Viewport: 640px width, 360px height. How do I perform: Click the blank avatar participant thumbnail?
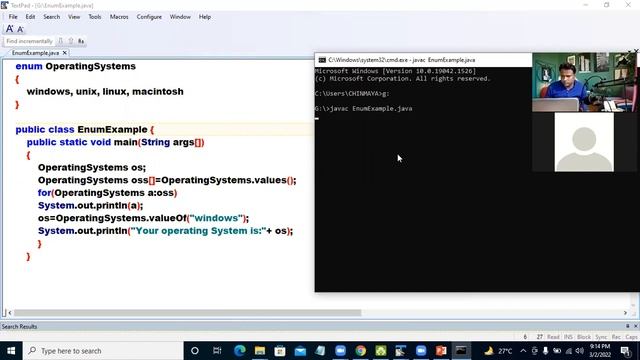pyautogui.click(x=584, y=142)
